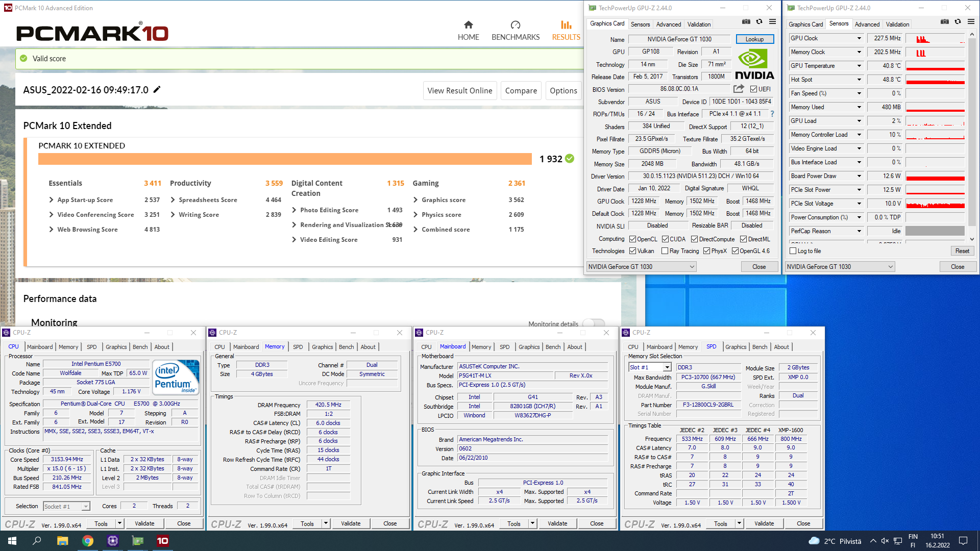The height and width of the screenshot is (551, 980).
Task: Open the Advanced tab in GPU-Z Sensors window
Action: click(x=867, y=24)
